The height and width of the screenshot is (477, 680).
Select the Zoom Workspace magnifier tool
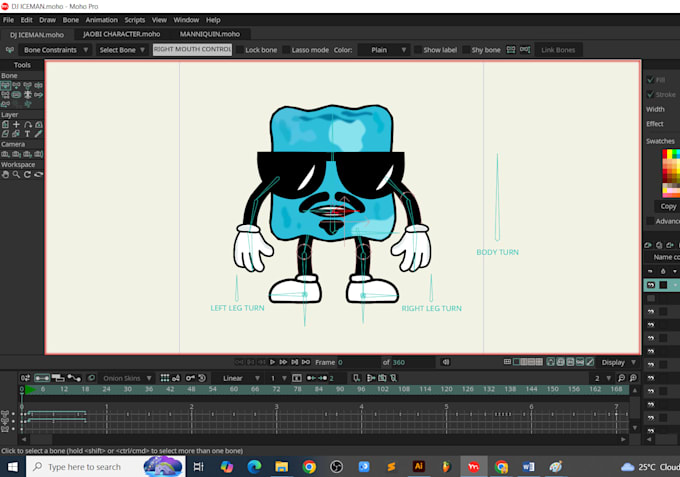tap(16, 174)
